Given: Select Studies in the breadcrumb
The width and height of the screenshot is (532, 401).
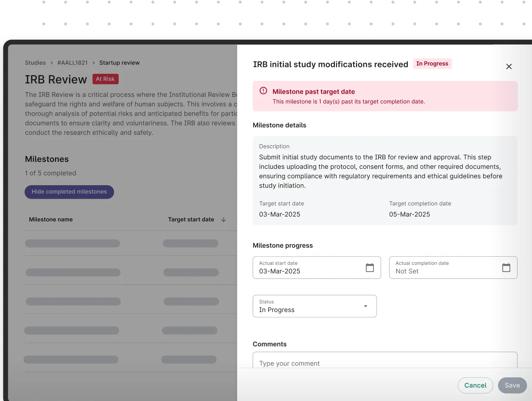Looking at the screenshot, I should click(35, 63).
